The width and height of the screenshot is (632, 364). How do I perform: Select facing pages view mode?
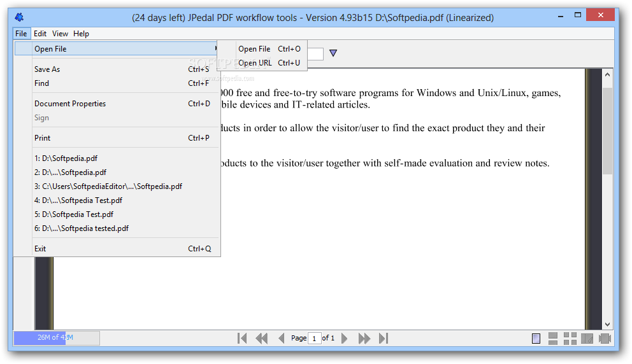[587, 339]
